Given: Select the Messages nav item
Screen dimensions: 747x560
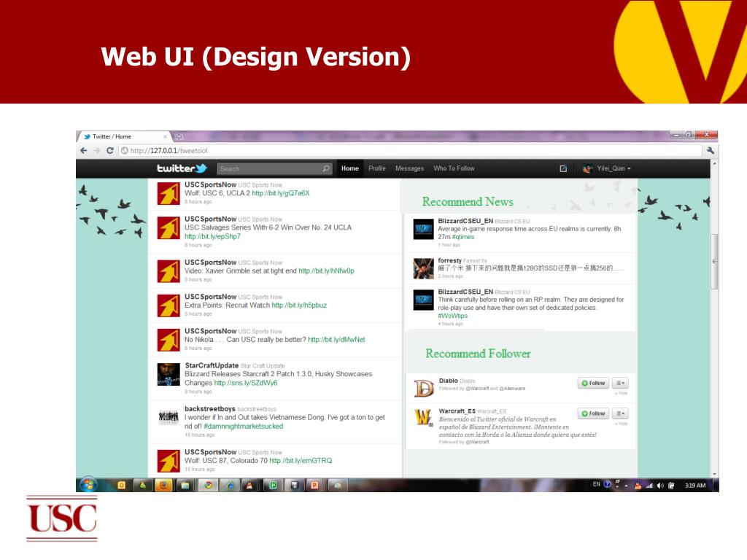Looking at the screenshot, I should [409, 168].
